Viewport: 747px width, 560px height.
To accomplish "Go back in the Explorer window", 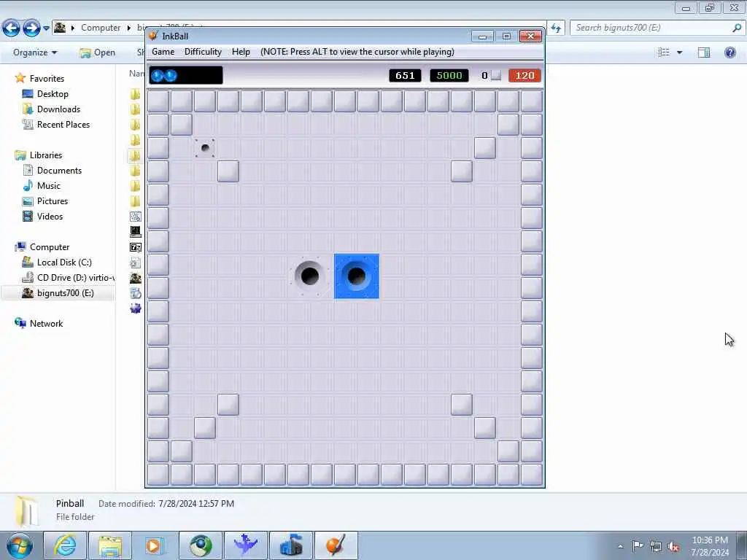I will coord(11,28).
